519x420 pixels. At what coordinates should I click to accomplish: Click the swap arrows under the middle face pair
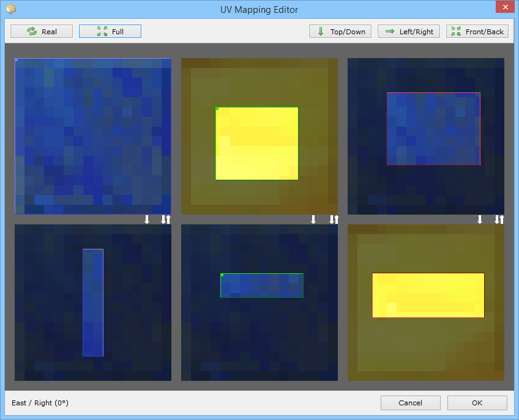[x=333, y=219]
